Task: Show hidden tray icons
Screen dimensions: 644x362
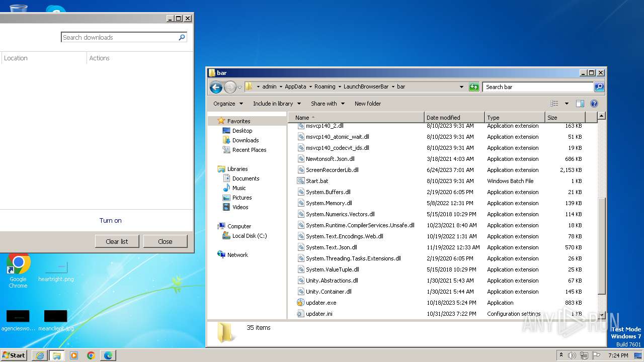Action: point(561,355)
